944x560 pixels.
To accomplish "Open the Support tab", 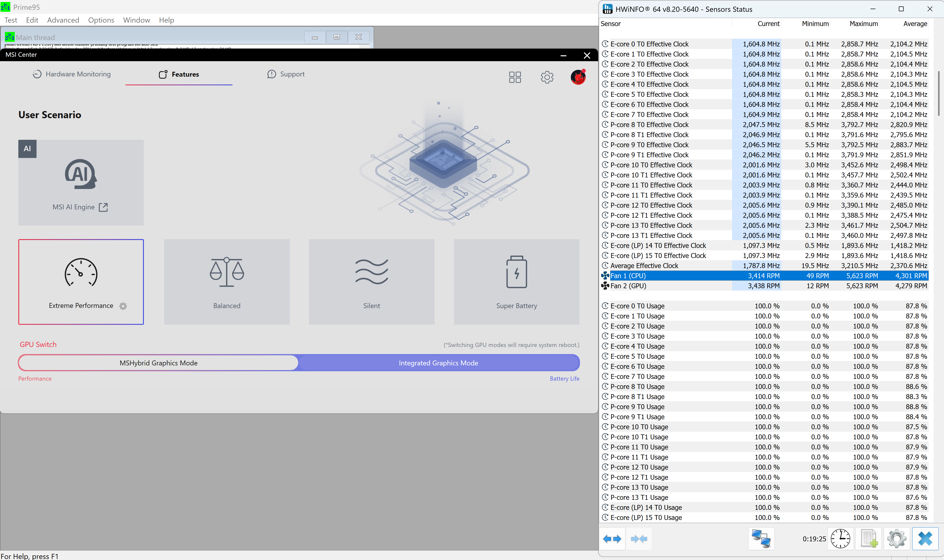I will pyautogui.click(x=286, y=74).
